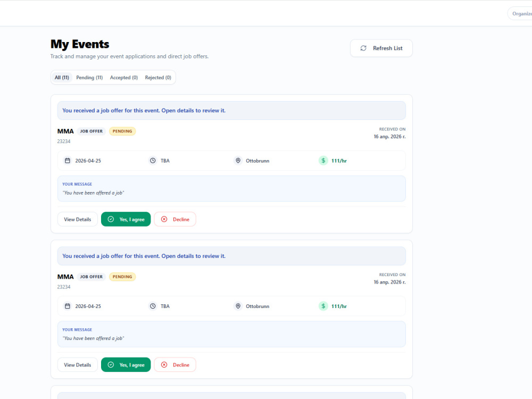The width and height of the screenshot is (532, 399).
Task: Click the PENDING badge on the second MMA card
Action: [122, 277]
